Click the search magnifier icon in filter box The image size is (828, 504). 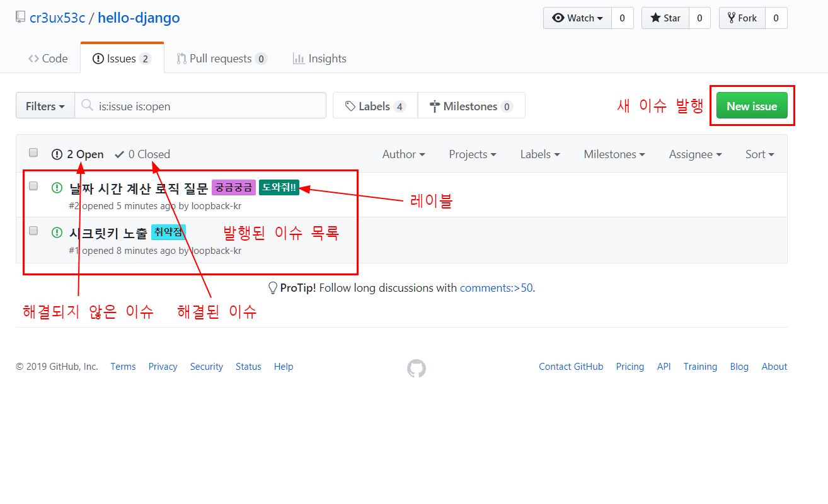pos(88,105)
